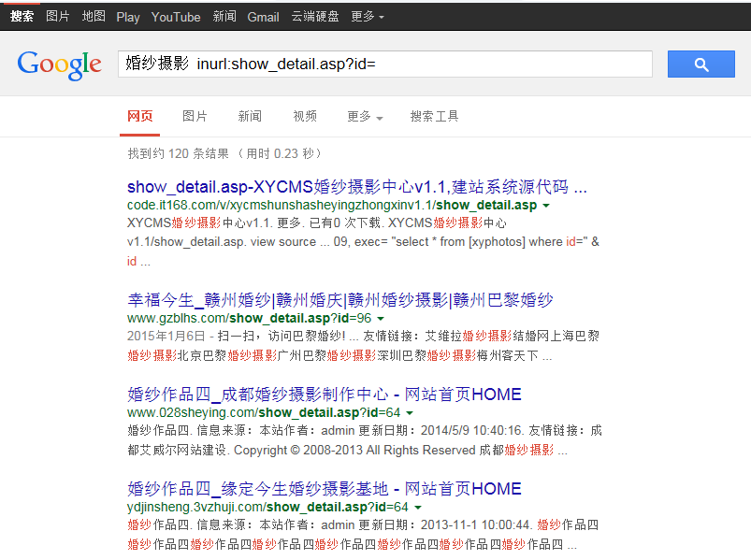Select 搜索 in the top black bar
The image size is (751, 560).
22,16
